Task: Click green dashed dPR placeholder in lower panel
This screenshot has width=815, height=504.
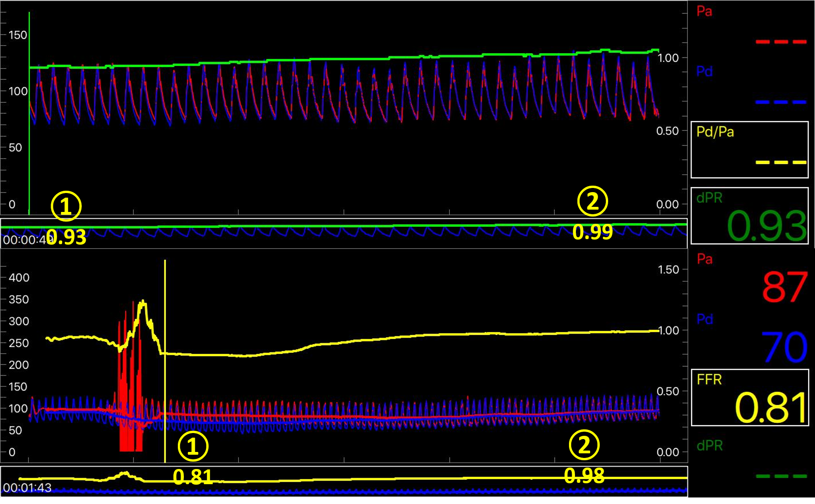Action: [781, 476]
